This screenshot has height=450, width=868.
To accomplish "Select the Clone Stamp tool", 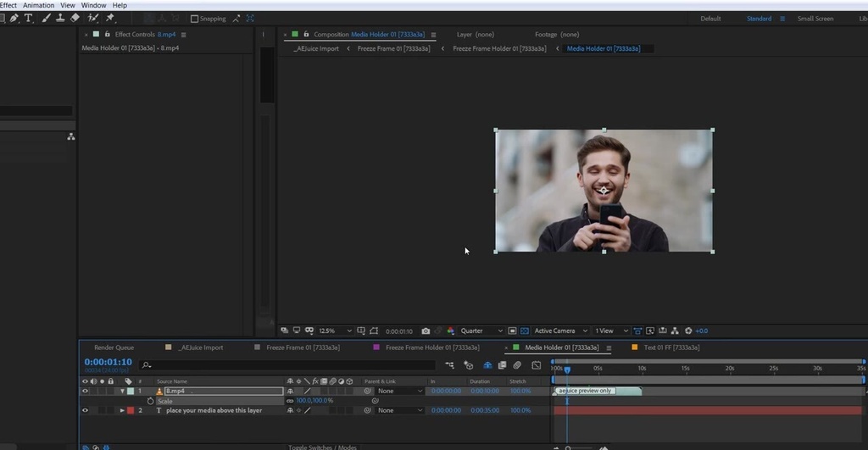I will tap(60, 19).
